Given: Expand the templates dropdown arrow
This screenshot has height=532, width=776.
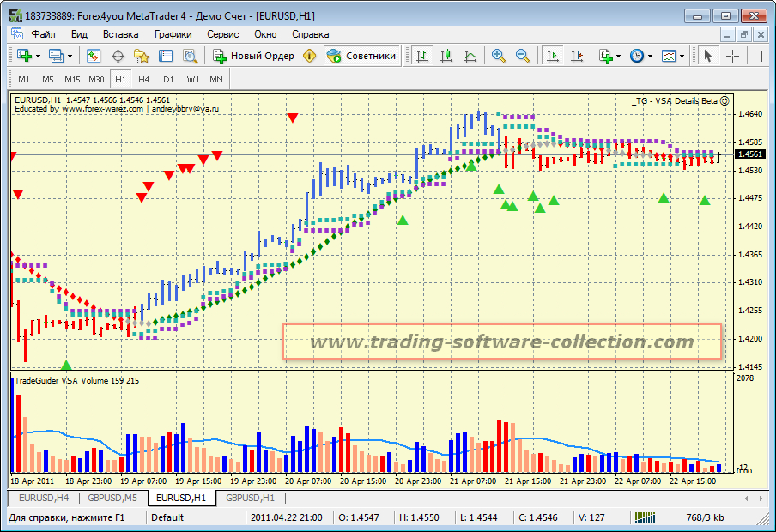Looking at the screenshot, I should 682,56.
